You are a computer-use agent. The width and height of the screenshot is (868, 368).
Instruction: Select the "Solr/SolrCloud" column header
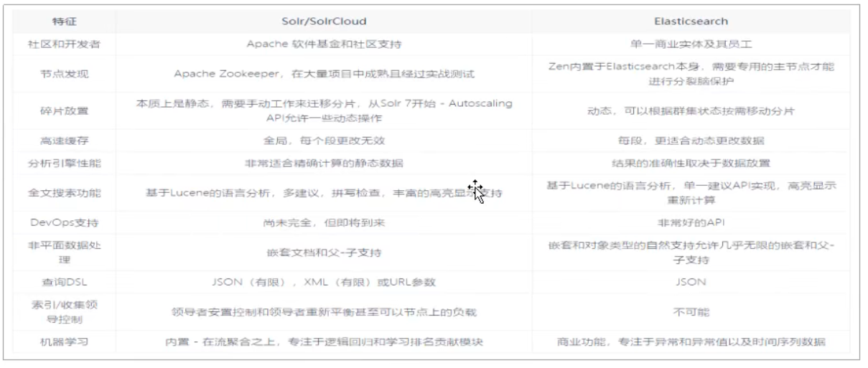click(325, 22)
